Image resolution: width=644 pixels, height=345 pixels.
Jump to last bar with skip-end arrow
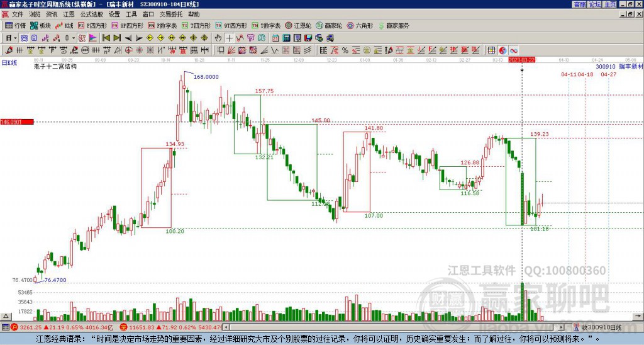point(117,38)
